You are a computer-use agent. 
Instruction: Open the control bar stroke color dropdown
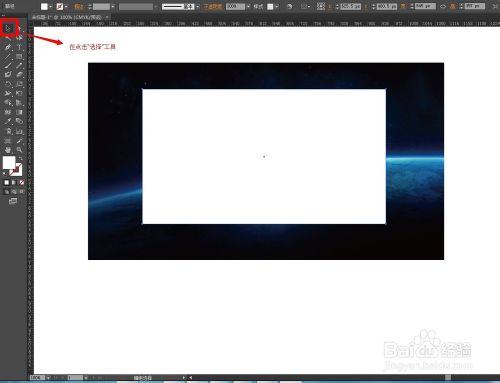click(66, 6)
